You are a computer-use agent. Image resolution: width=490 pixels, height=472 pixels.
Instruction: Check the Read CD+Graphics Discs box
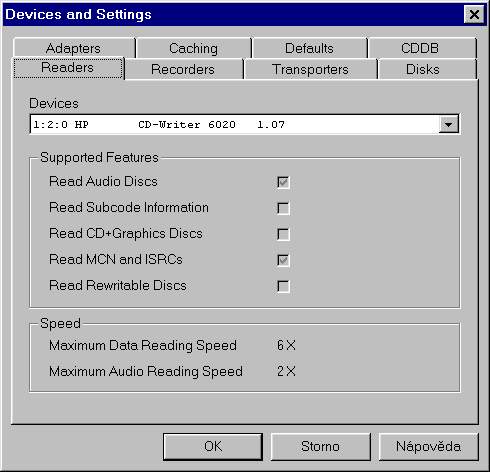[x=283, y=234]
